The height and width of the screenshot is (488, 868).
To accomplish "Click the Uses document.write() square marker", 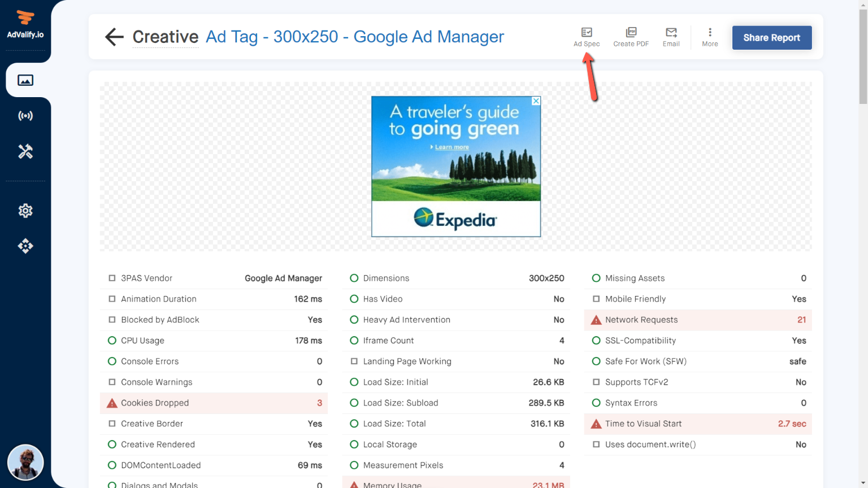I will pyautogui.click(x=596, y=445).
